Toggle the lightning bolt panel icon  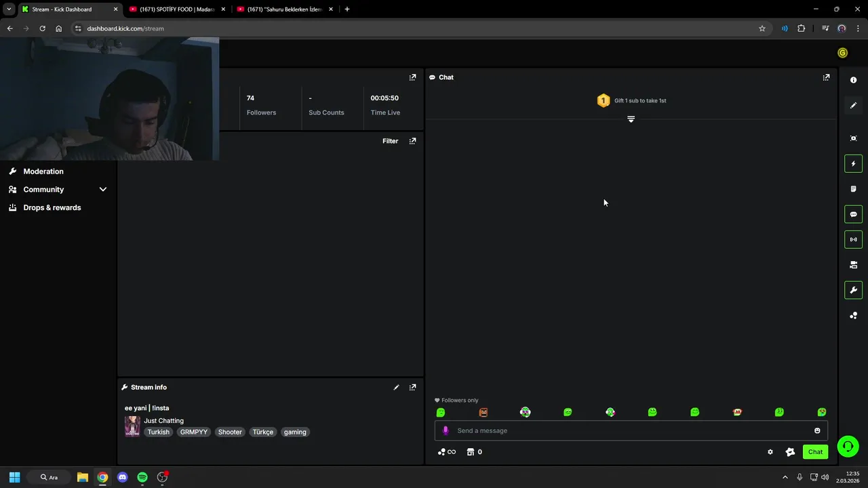(x=853, y=163)
